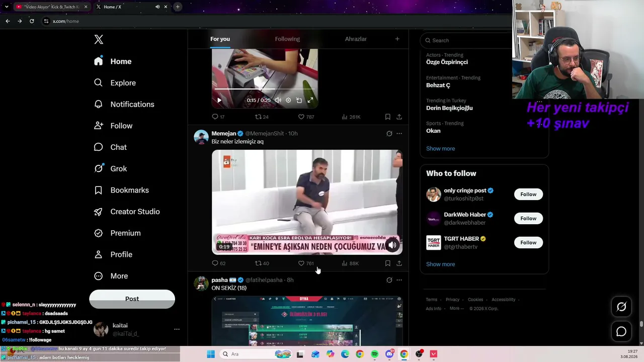Play the top video with 0:15 timestamp
This screenshot has width=644, height=362.
pyautogui.click(x=219, y=100)
